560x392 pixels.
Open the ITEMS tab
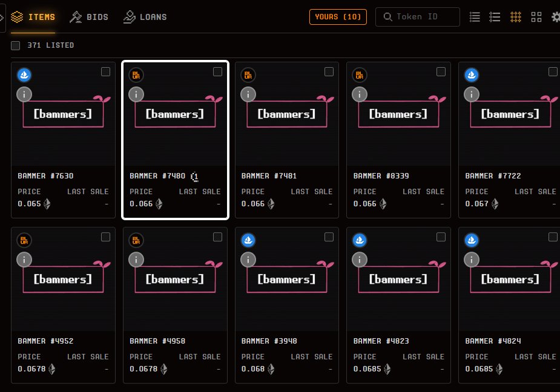[x=33, y=17]
